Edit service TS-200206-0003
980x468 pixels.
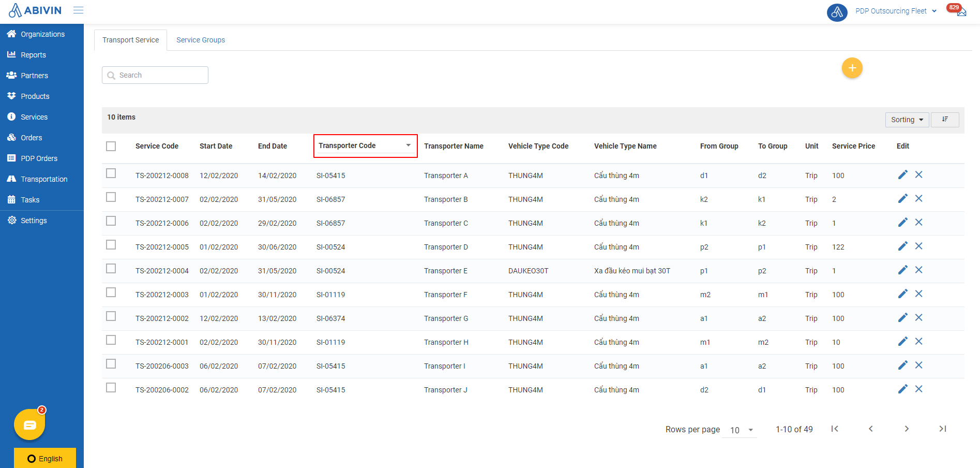coord(902,365)
